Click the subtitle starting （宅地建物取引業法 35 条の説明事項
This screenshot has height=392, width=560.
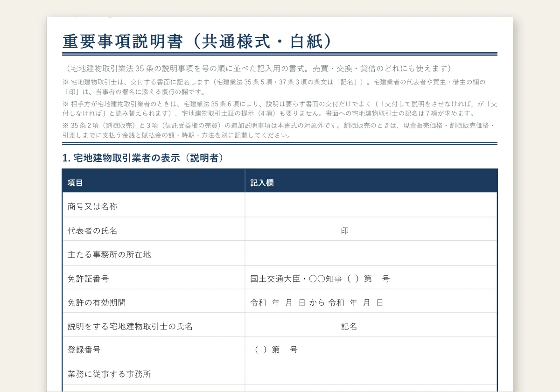(x=259, y=68)
